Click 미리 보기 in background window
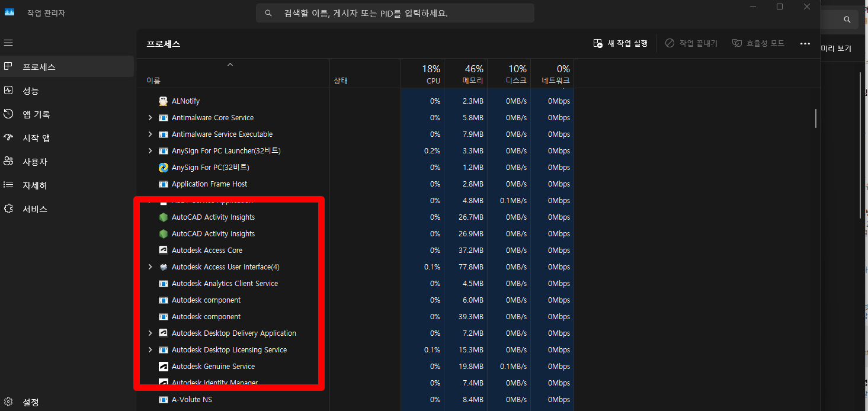The height and width of the screenshot is (411, 868). click(x=836, y=49)
